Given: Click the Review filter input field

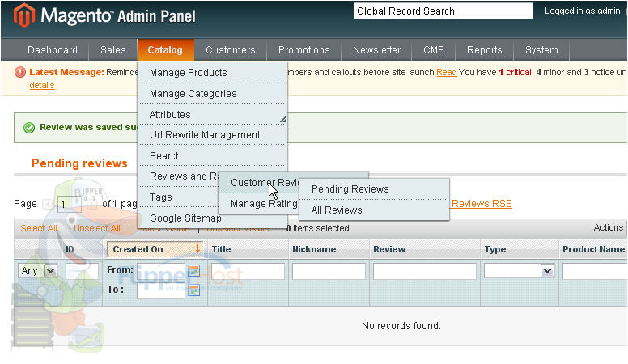Looking at the screenshot, I should (425, 271).
